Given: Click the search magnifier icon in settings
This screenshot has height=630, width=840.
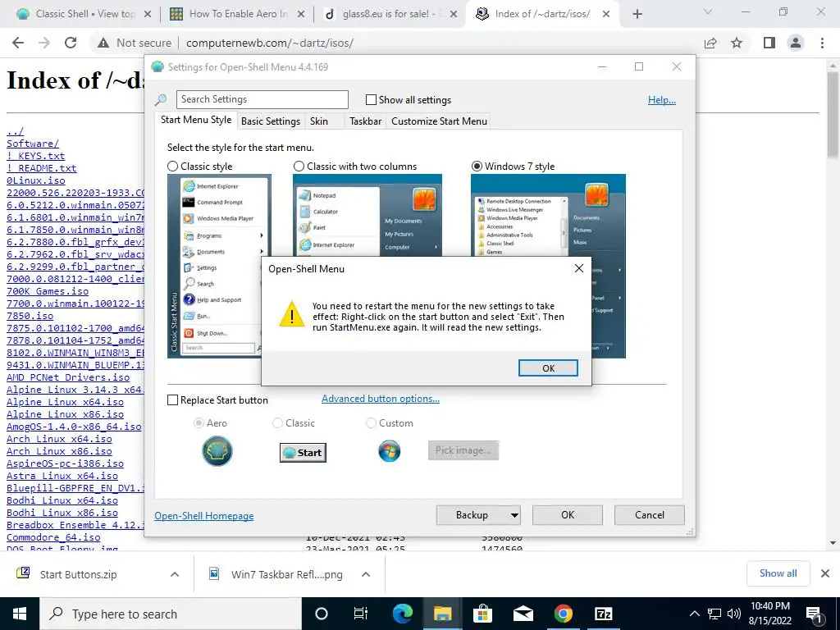Looking at the screenshot, I should (161, 99).
